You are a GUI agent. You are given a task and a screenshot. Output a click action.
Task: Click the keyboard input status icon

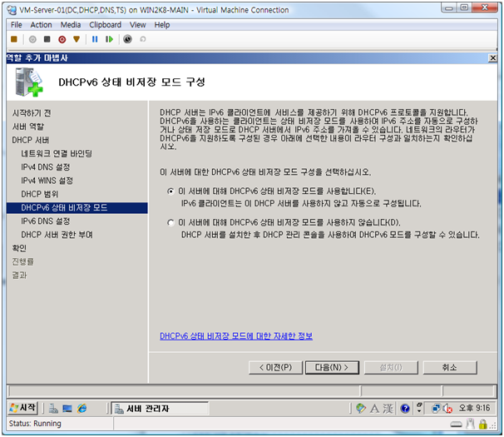click(x=456, y=425)
